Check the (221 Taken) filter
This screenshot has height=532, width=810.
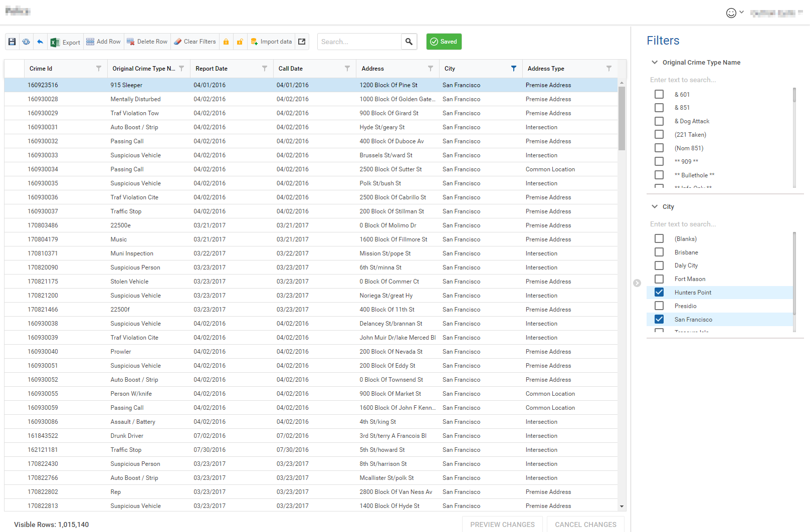(659, 134)
